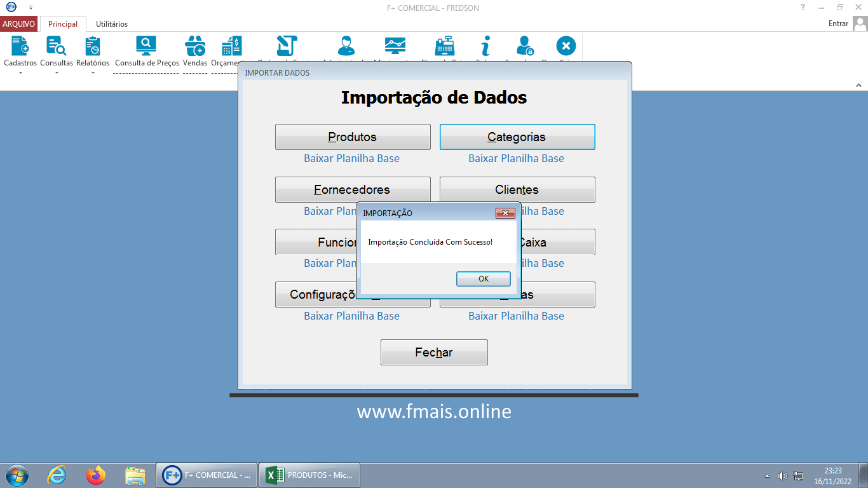Open the ARQUIVO menu
868x488 pixels.
coord(18,24)
